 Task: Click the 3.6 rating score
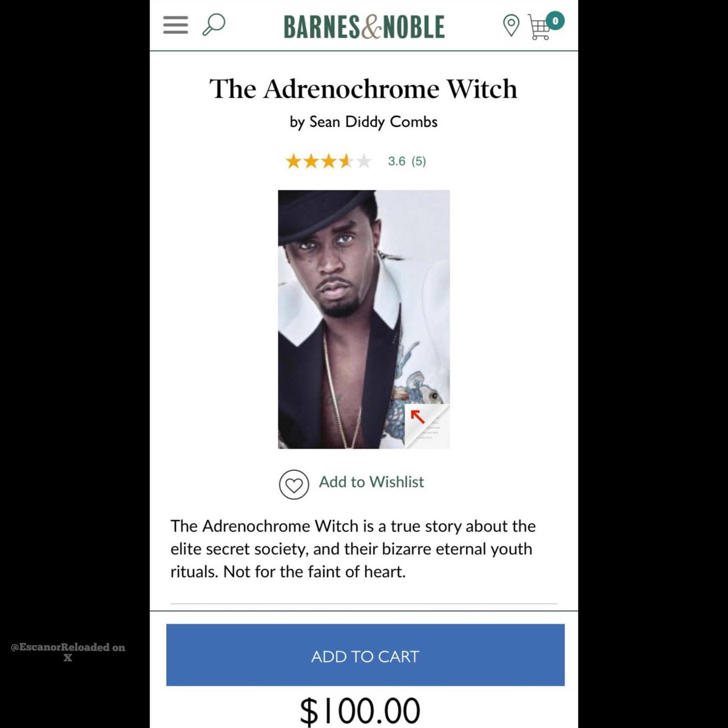(397, 161)
